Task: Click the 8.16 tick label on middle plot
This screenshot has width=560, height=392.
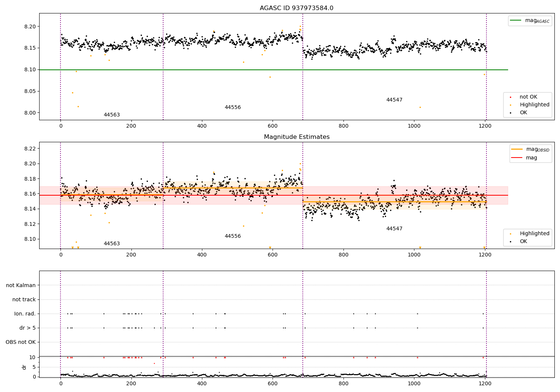Action: point(30,194)
